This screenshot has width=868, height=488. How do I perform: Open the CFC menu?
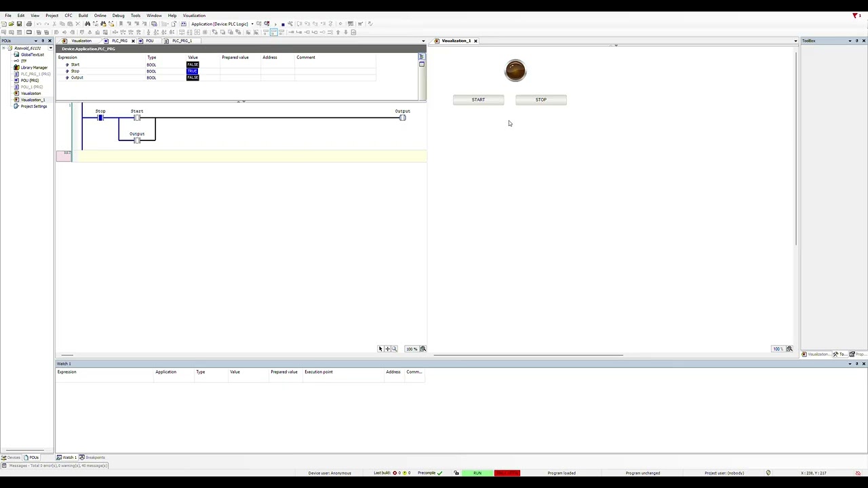click(68, 16)
